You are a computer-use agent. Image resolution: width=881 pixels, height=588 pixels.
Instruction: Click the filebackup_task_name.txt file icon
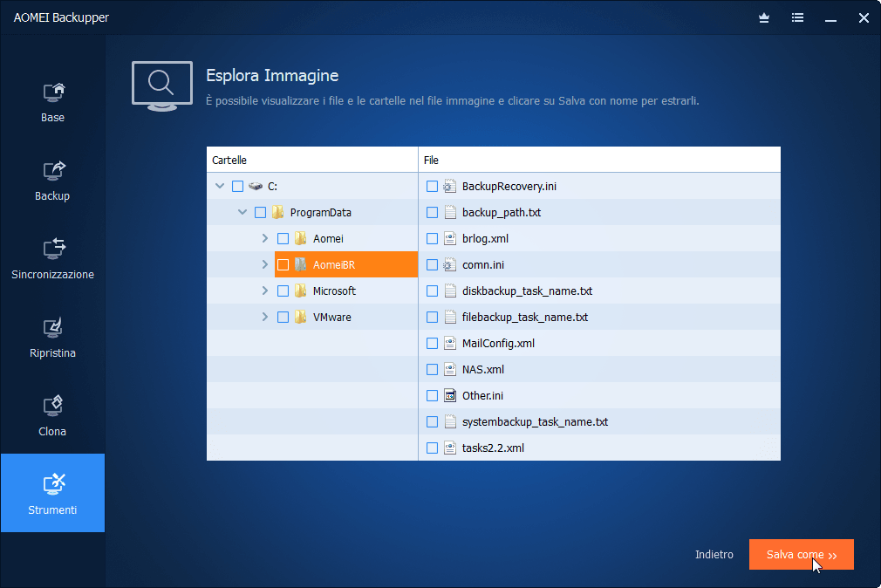pos(450,317)
